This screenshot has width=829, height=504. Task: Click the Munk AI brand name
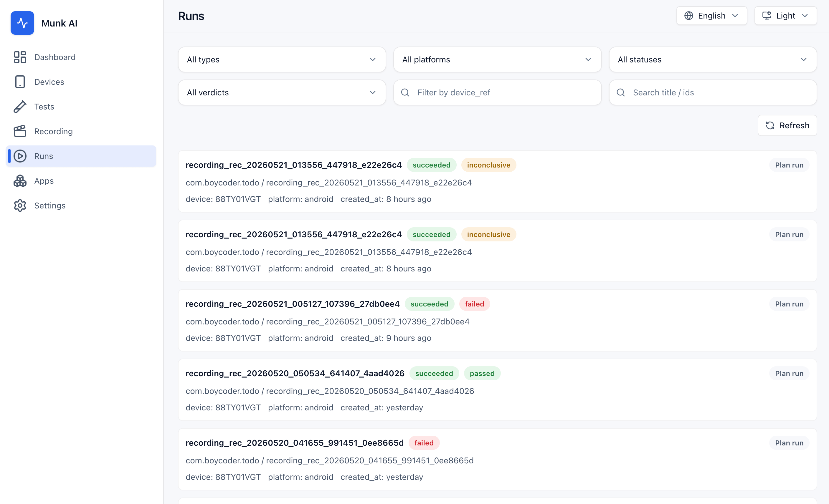(59, 23)
